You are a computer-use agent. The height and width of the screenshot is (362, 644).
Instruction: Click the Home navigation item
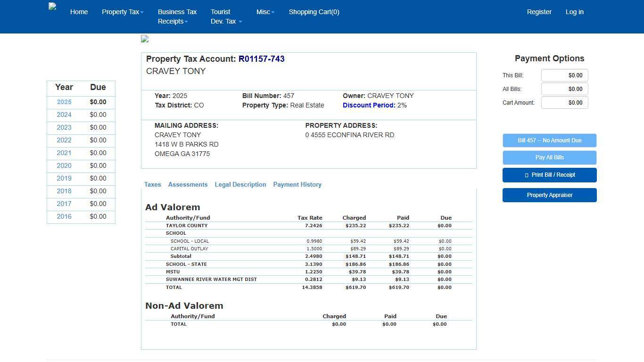pyautogui.click(x=79, y=12)
